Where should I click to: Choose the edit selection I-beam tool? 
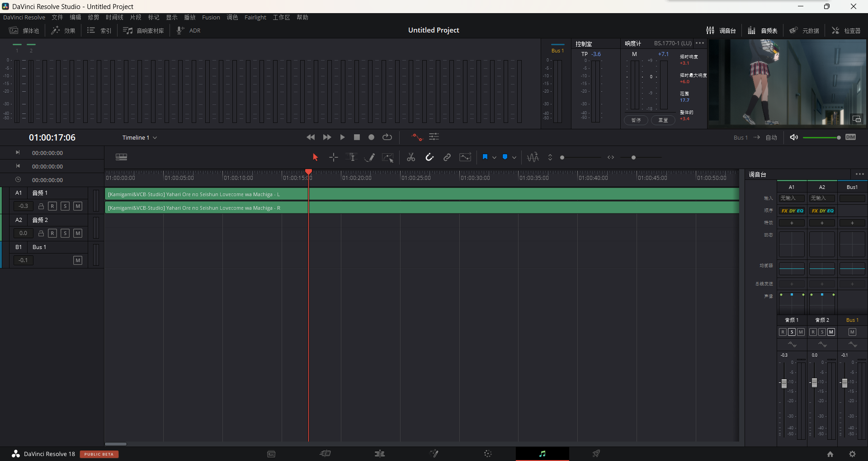coord(352,157)
